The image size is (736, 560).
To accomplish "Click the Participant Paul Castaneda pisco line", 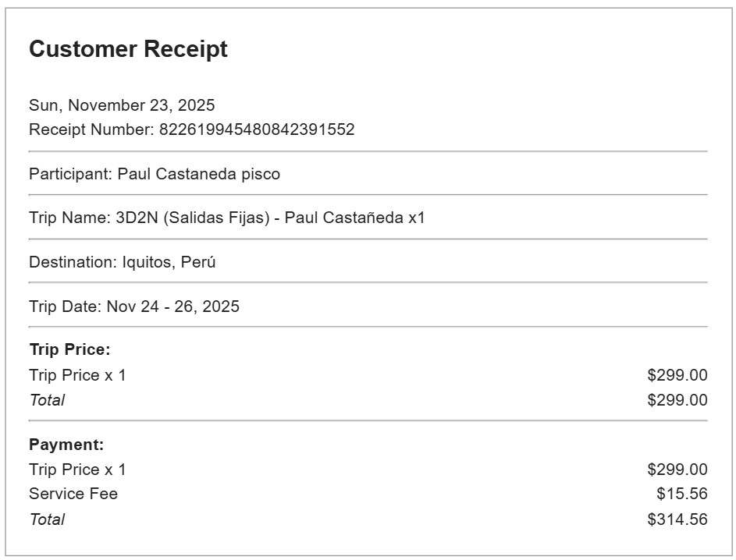I will tap(155, 174).
